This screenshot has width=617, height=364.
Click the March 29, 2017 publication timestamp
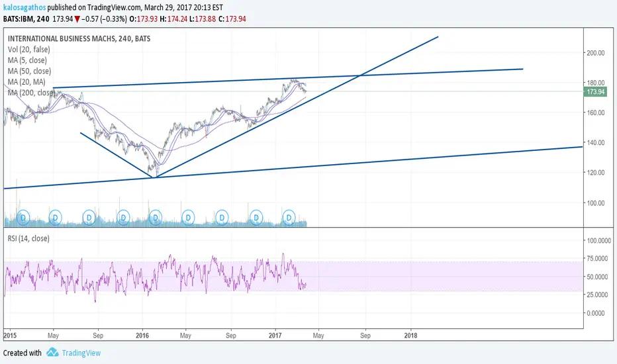183,7
